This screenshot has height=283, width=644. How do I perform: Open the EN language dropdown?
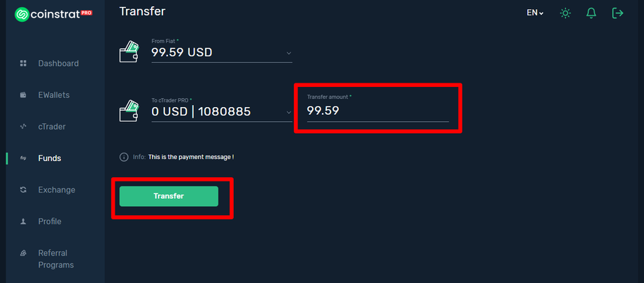(x=535, y=13)
